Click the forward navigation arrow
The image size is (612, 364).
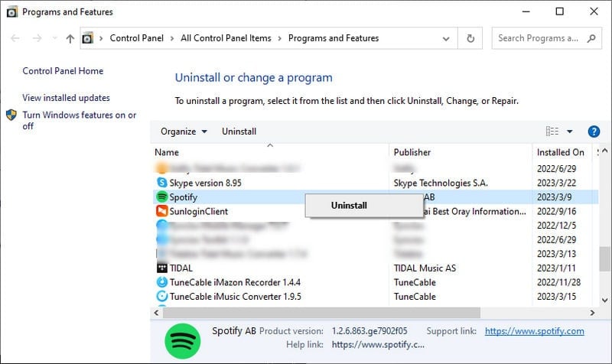[37, 38]
